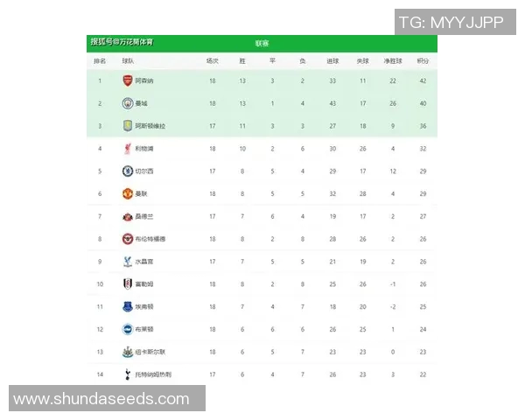Screen dimensions: 525x420
Task: Open the 阿森纳 team name link
Action: (x=144, y=80)
